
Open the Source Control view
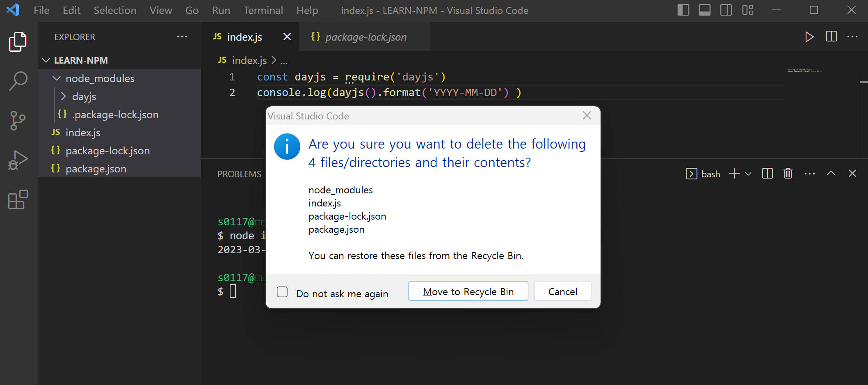[18, 121]
